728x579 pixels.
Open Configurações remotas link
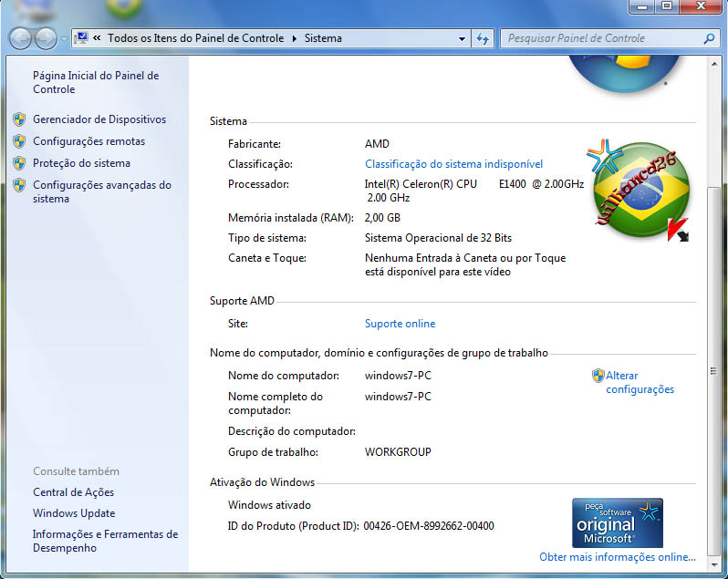(88, 141)
